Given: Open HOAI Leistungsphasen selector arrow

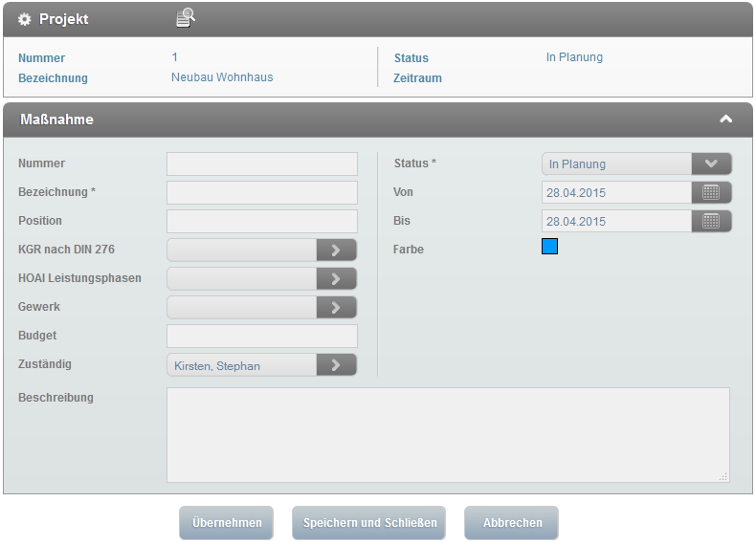Looking at the screenshot, I should point(336,279).
